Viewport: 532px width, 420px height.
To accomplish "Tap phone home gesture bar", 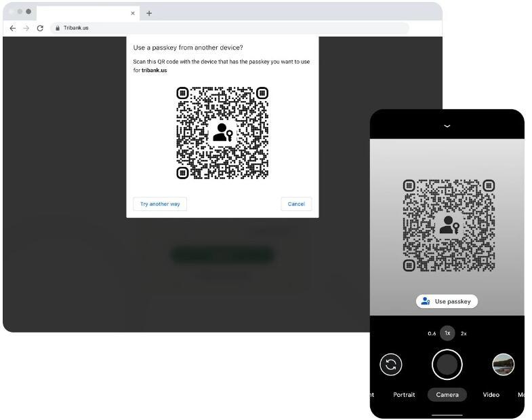I will pos(447,415).
